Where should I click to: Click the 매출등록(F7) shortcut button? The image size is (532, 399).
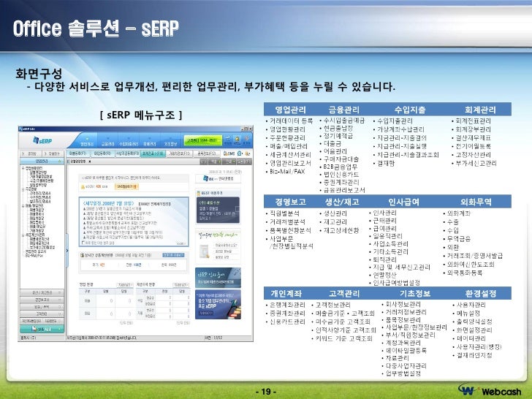click(77, 153)
